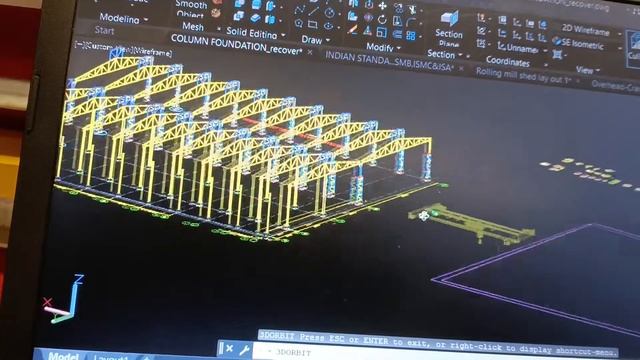The image size is (640, 360).
Task: Select the Polyline tool in Draw panel
Action: pos(300,10)
